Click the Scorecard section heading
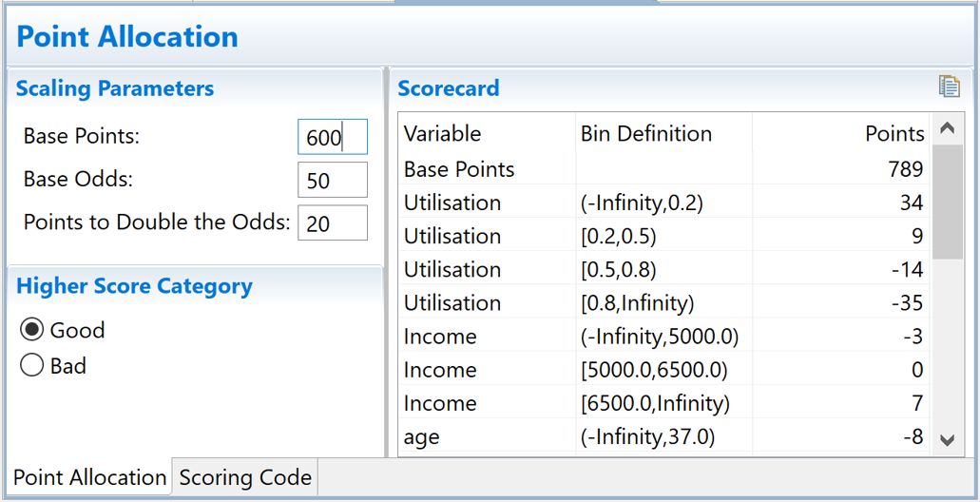Screen dimensions: 980x502 (x=449, y=88)
